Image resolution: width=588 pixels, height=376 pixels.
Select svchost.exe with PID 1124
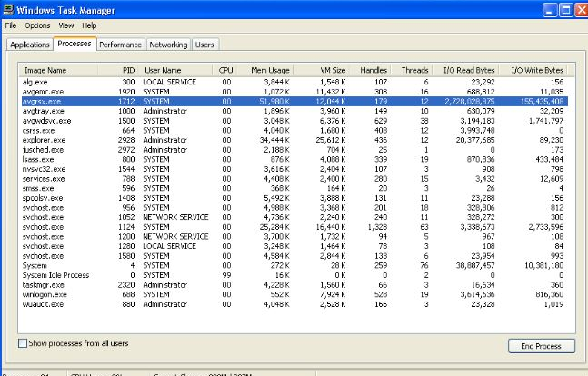294,227
